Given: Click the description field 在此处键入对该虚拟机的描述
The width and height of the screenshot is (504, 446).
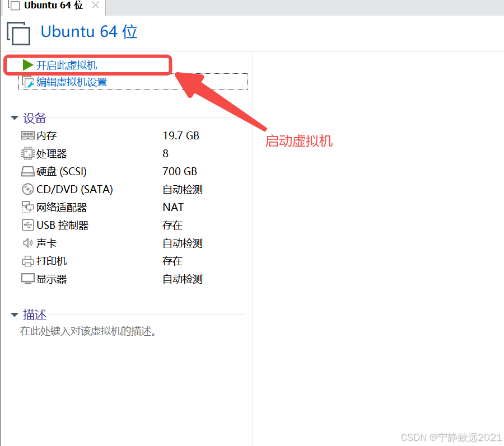Looking at the screenshot, I should [88, 331].
